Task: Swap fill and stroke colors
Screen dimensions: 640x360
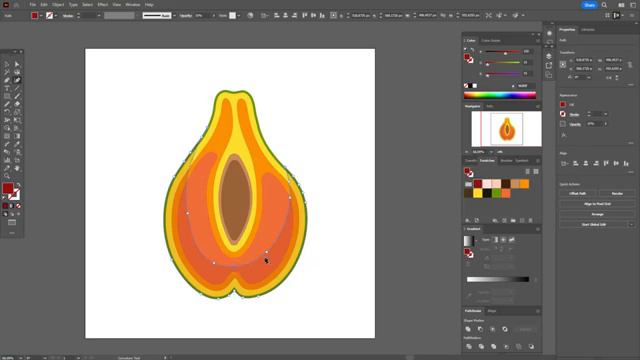Action: point(18,185)
